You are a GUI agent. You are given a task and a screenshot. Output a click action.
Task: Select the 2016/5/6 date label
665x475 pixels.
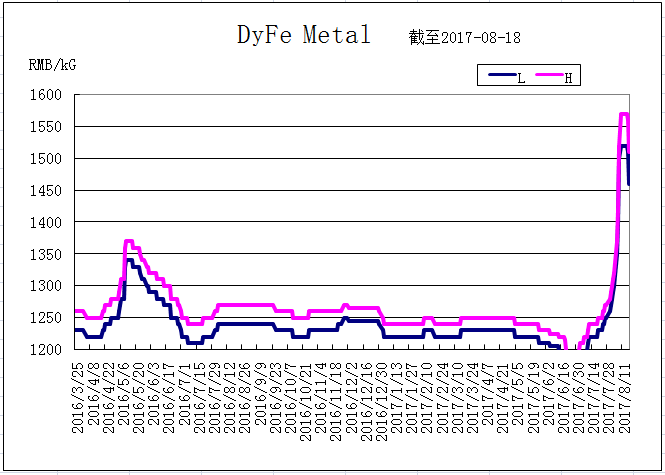coord(124,394)
